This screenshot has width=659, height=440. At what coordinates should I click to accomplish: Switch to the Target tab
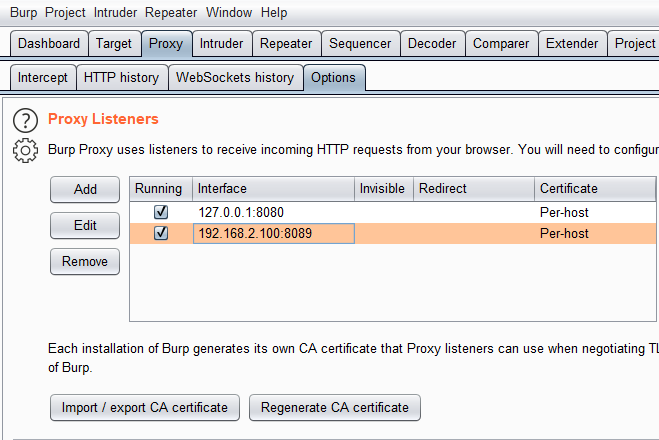[113, 43]
